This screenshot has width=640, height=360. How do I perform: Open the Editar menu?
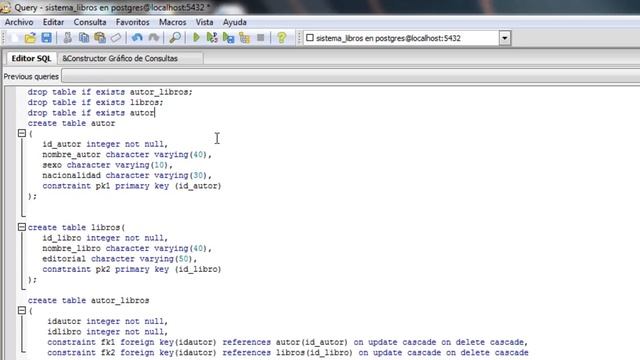point(53,22)
